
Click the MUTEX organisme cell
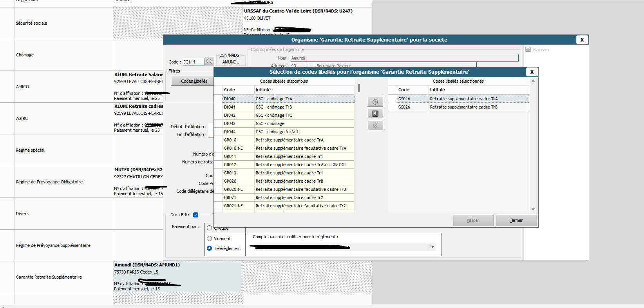click(138, 181)
